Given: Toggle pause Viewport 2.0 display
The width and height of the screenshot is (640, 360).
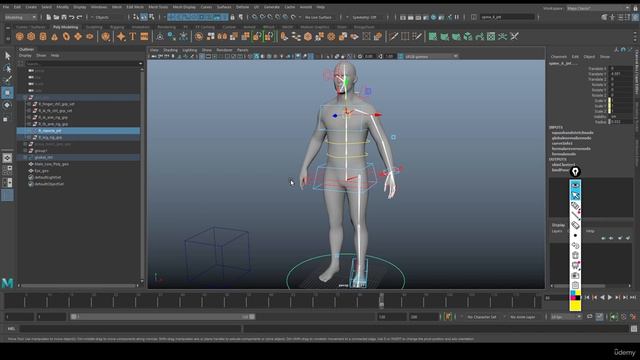Looking at the screenshot, I should pyautogui.click(x=457, y=17).
